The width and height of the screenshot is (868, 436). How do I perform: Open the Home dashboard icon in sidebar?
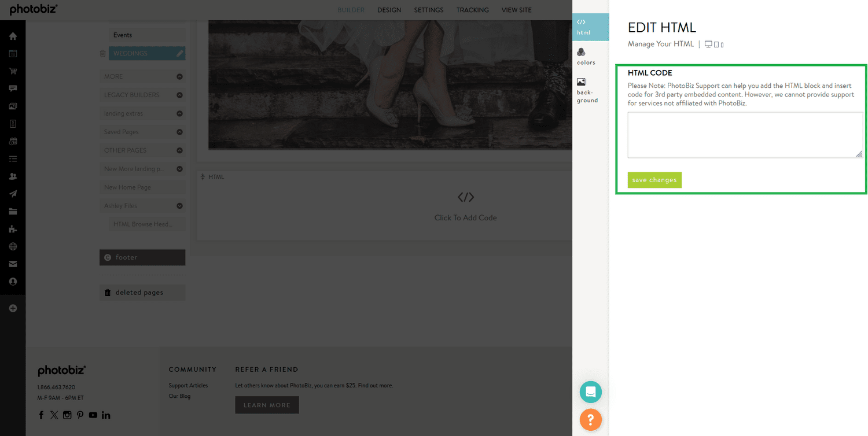click(13, 36)
